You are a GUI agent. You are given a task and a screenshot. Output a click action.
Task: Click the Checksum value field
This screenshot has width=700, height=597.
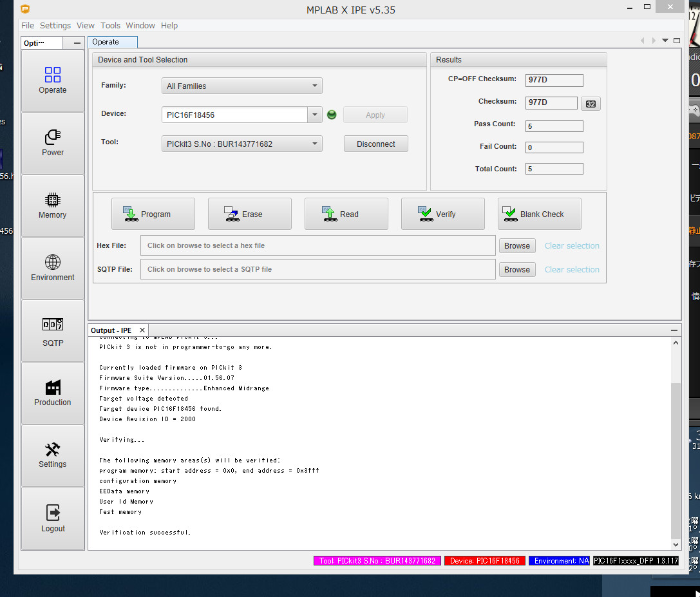click(x=551, y=102)
